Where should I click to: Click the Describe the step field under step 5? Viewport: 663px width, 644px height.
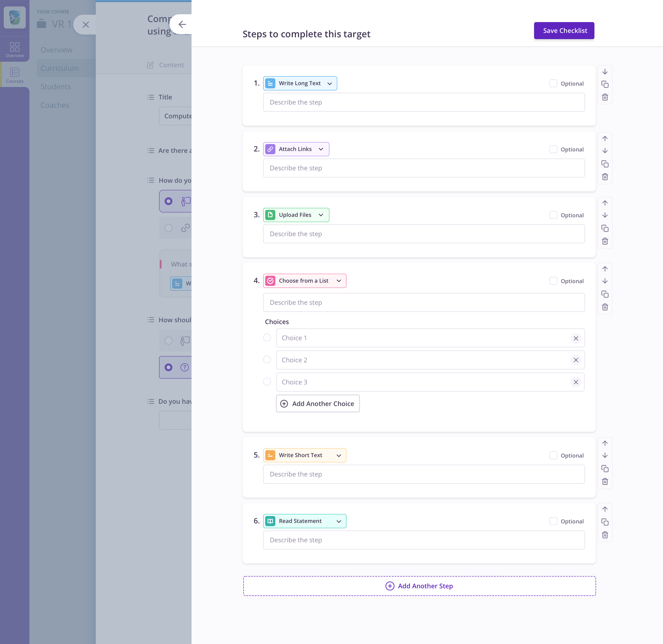coord(424,474)
